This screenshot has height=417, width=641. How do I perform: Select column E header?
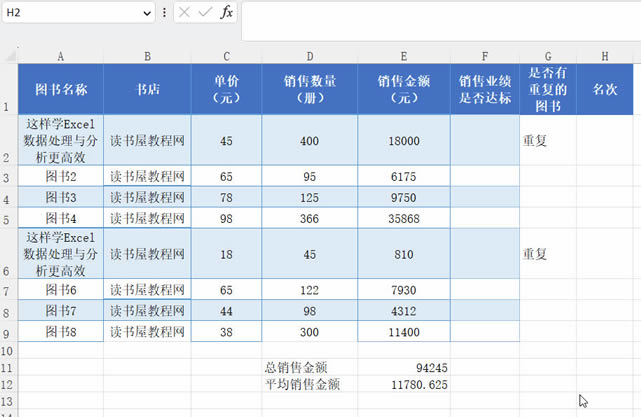(x=403, y=57)
